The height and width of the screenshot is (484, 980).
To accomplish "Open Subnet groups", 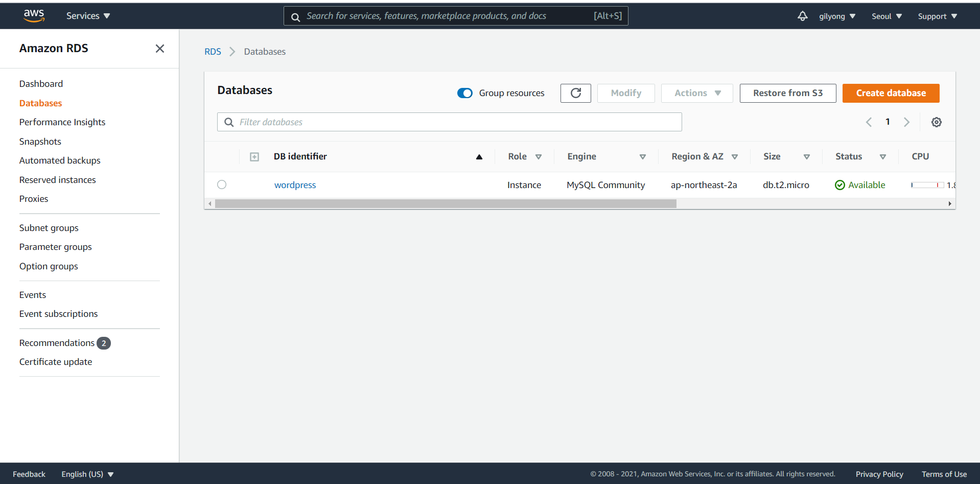I will [x=49, y=228].
